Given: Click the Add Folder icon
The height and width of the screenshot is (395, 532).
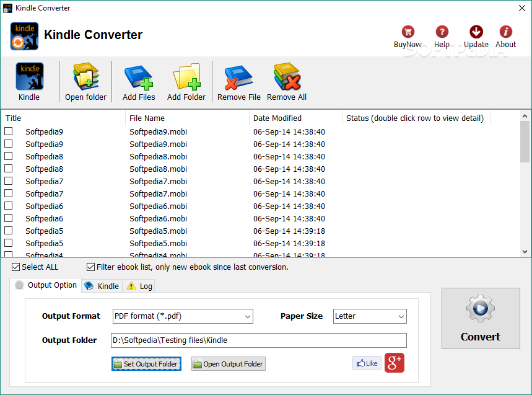Looking at the screenshot, I should tap(186, 76).
